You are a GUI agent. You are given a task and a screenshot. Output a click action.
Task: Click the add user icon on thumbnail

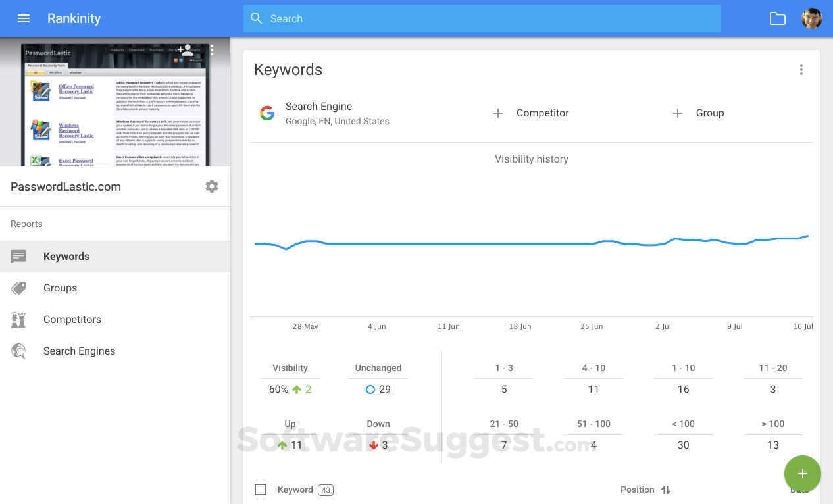pos(186,50)
